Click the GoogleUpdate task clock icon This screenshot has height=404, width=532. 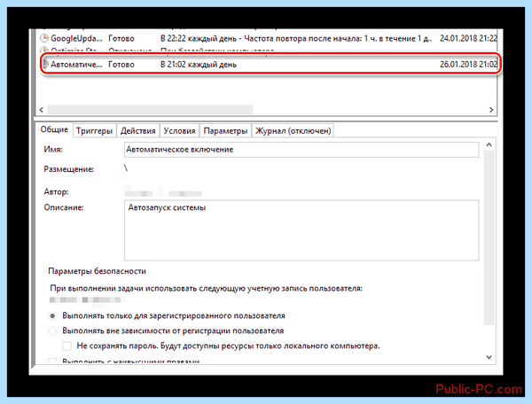[x=44, y=38]
